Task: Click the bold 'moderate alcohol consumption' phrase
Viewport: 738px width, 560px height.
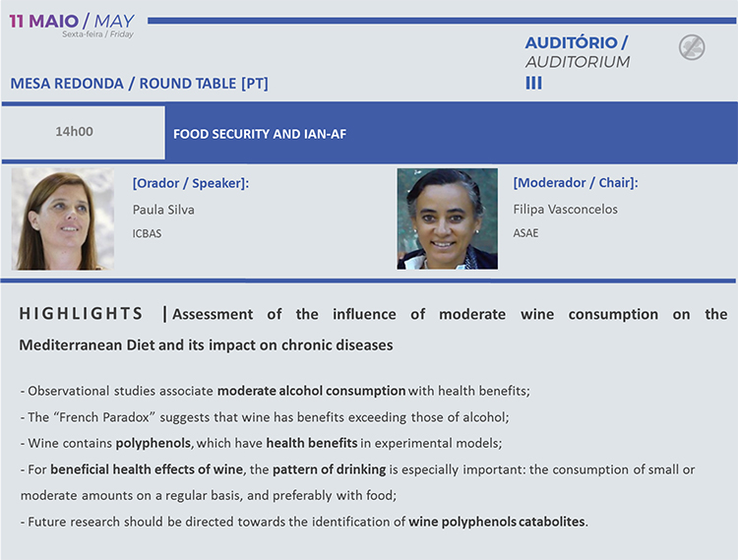Action: [x=311, y=391]
